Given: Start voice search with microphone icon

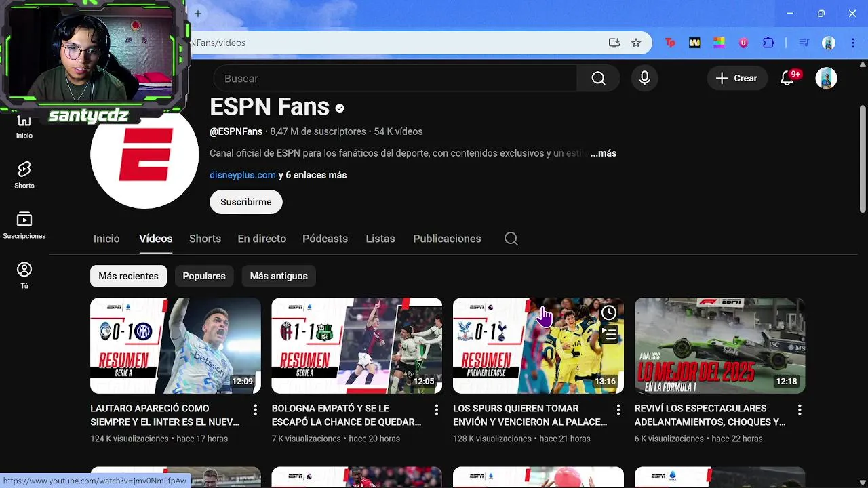Looking at the screenshot, I should pyautogui.click(x=644, y=79).
